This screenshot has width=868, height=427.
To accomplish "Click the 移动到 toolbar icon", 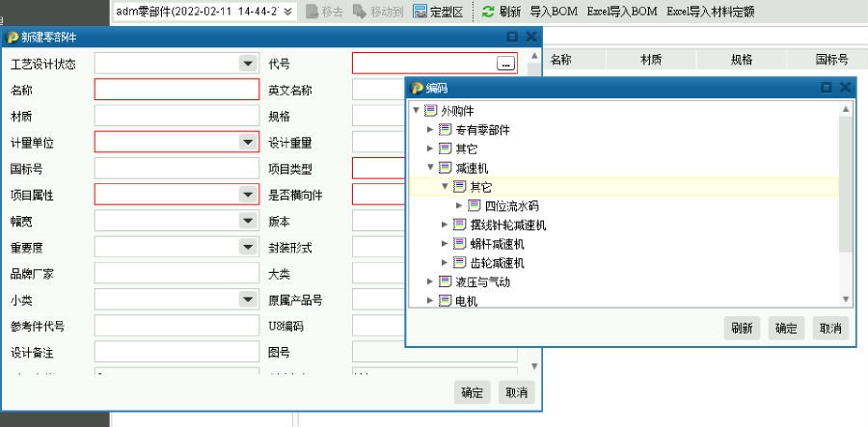I will click(x=361, y=12).
